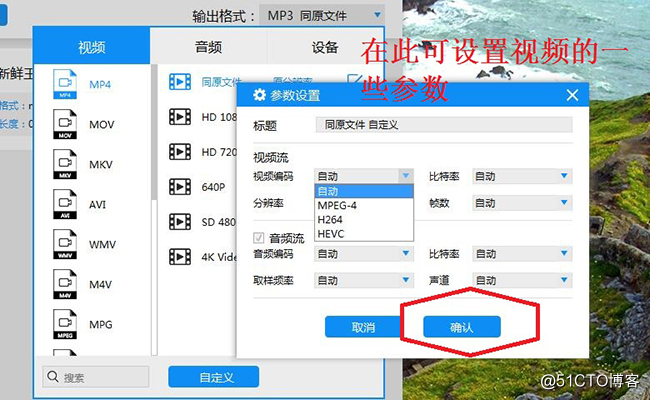The width and height of the screenshot is (650, 400).
Task: Select the HD 720 preset text
Action: tap(219, 152)
